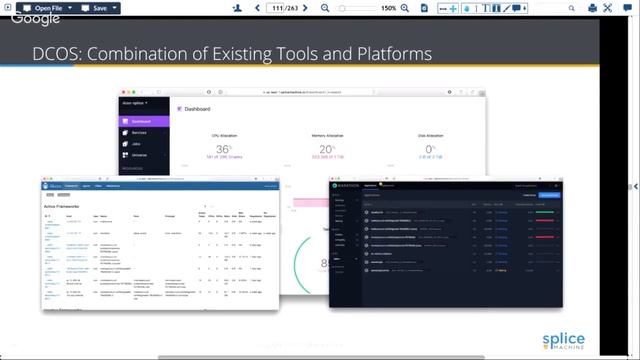Open the annotation tools dropdown arrow

pos(524,8)
